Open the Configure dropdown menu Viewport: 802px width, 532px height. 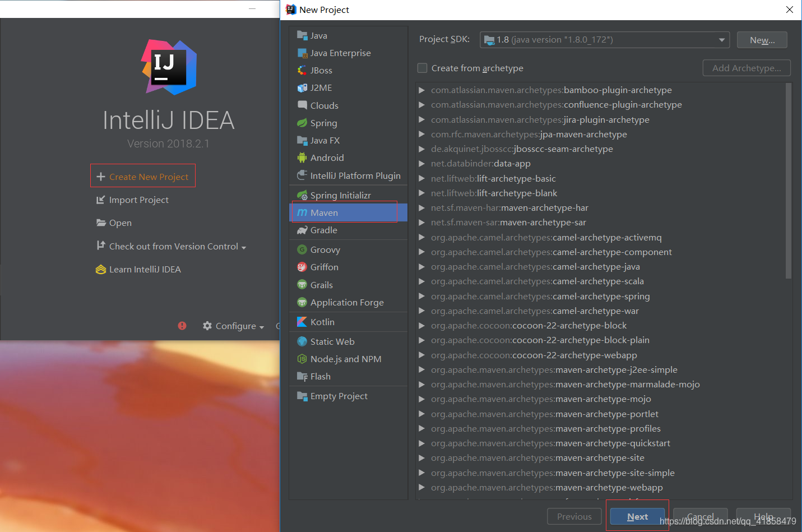coord(262,327)
